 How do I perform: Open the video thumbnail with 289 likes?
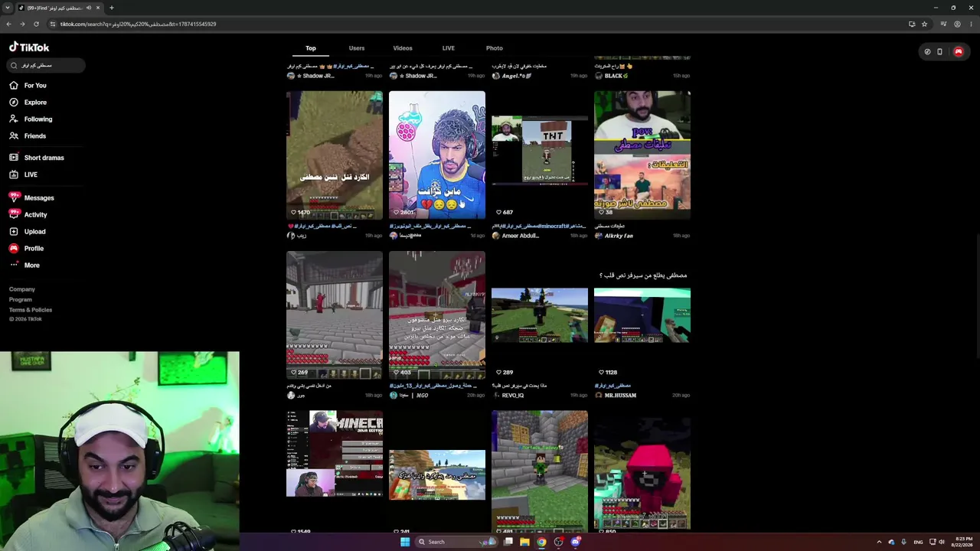click(x=540, y=315)
